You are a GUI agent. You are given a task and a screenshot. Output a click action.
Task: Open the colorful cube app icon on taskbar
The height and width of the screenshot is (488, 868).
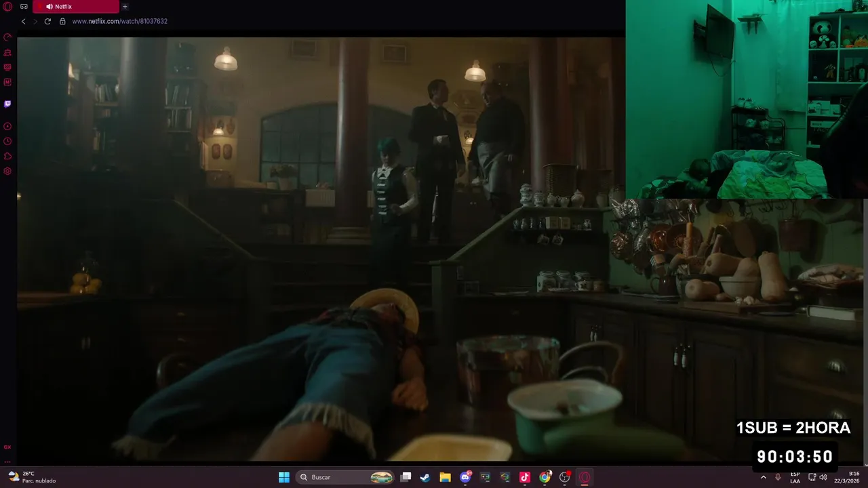click(x=505, y=477)
